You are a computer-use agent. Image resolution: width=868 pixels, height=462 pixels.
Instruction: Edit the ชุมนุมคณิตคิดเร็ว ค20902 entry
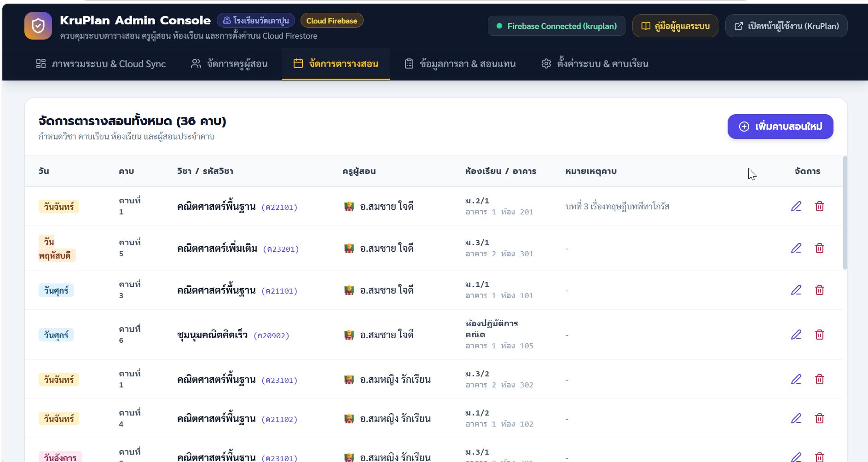pos(796,335)
